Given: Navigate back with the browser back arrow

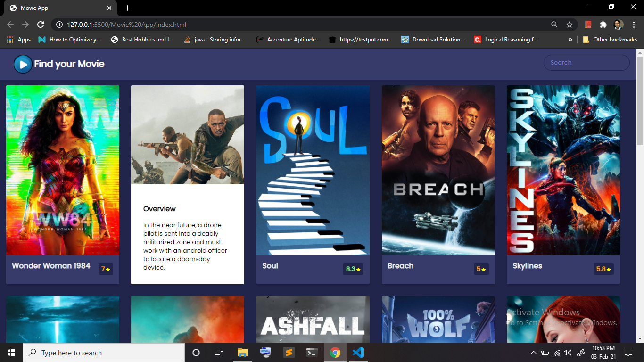Looking at the screenshot, I should [10, 25].
